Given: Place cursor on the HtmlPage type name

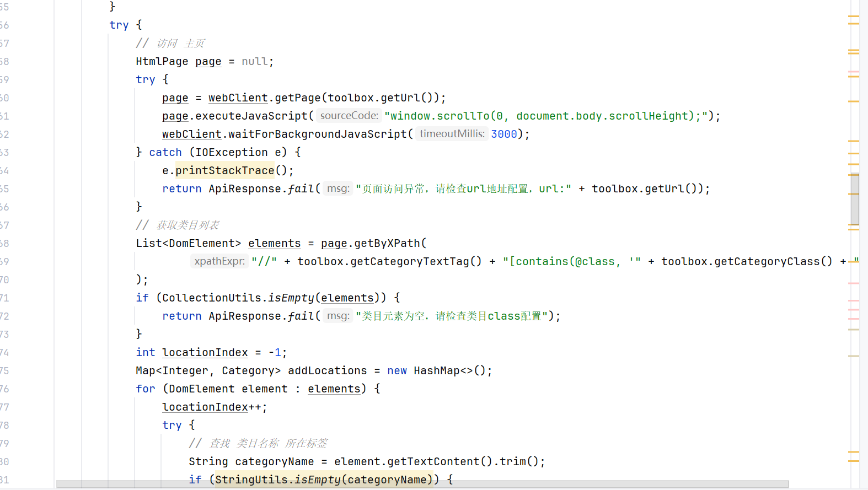Looking at the screenshot, I should (x=162, y=61).
